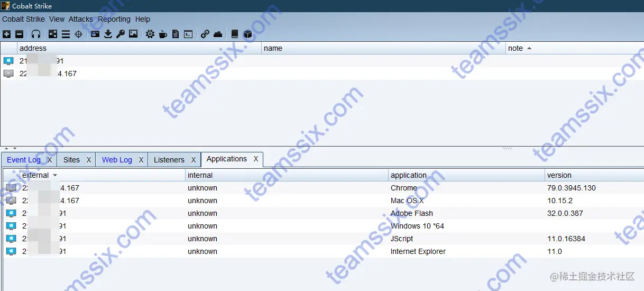644x291 pixels.
Task: Click the Windows icon in the Adobe Flash row
Action: (11, 213)
